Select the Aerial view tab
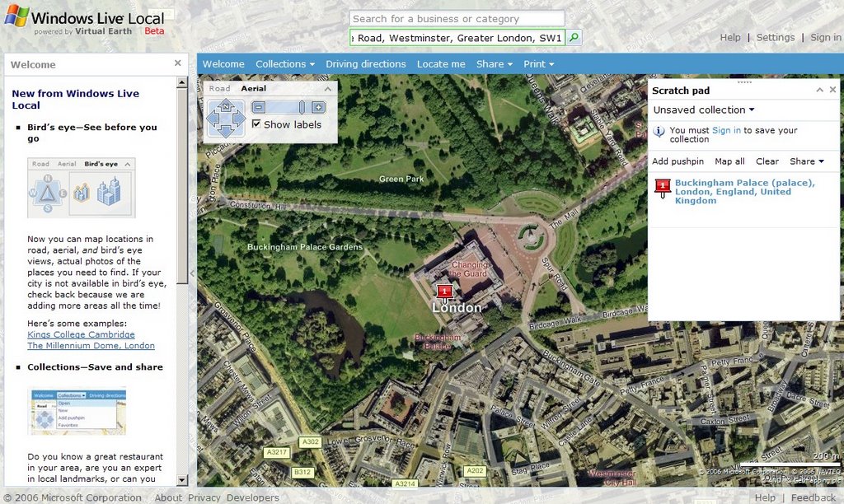Image resolution: width=844 pixels, height=504 pixels. point(254,89)
